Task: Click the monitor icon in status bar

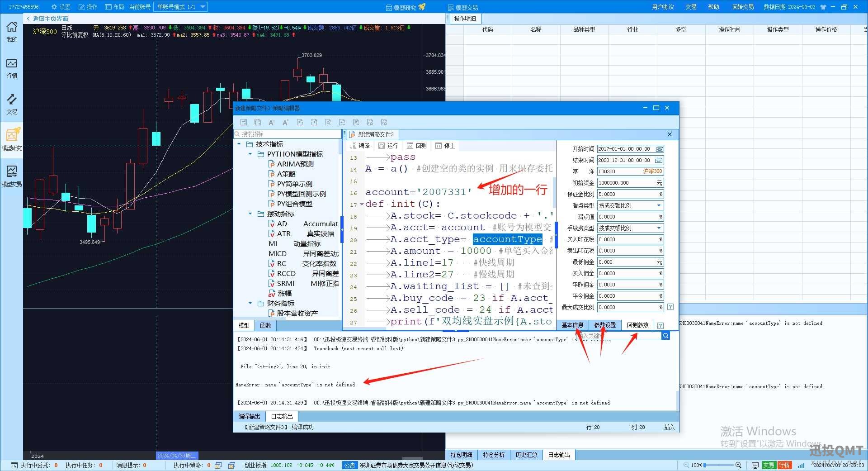Action: [755, 465]
